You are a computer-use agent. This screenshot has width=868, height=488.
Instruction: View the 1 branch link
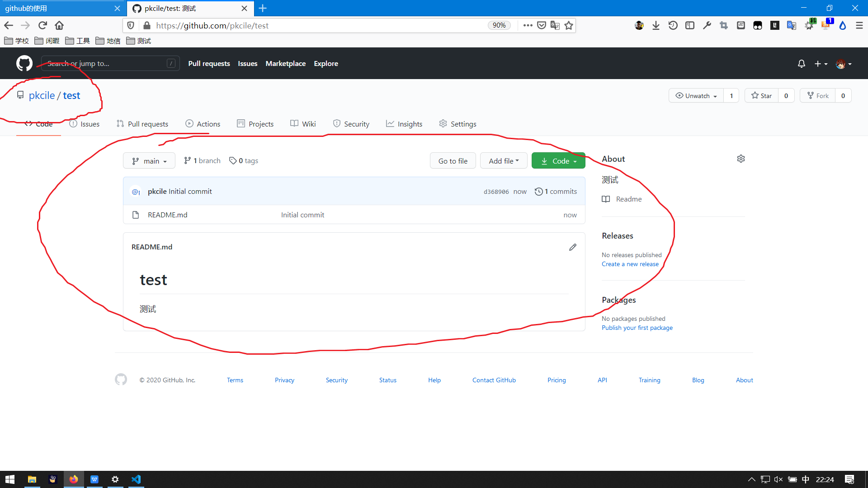(x=203, y=161)
